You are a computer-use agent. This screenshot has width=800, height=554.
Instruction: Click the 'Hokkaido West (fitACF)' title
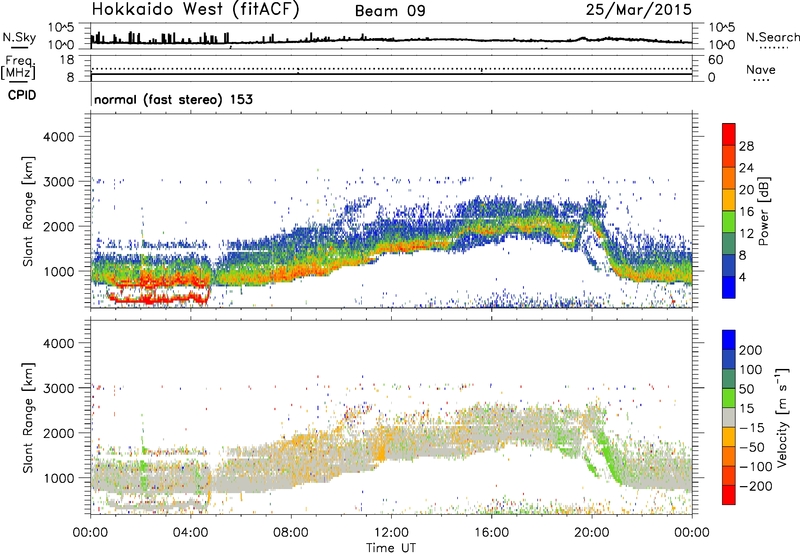click(195, 10)
